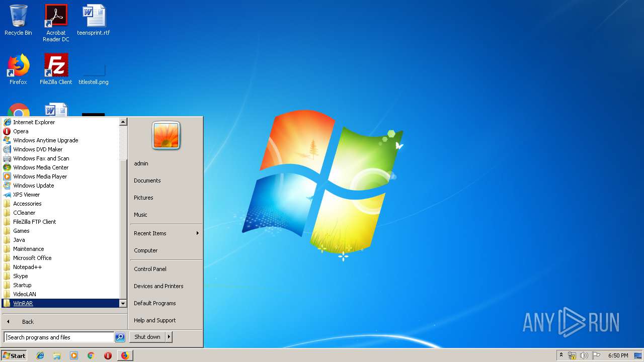
Task: Click the Show desktop button
Action: coord(638,355)
